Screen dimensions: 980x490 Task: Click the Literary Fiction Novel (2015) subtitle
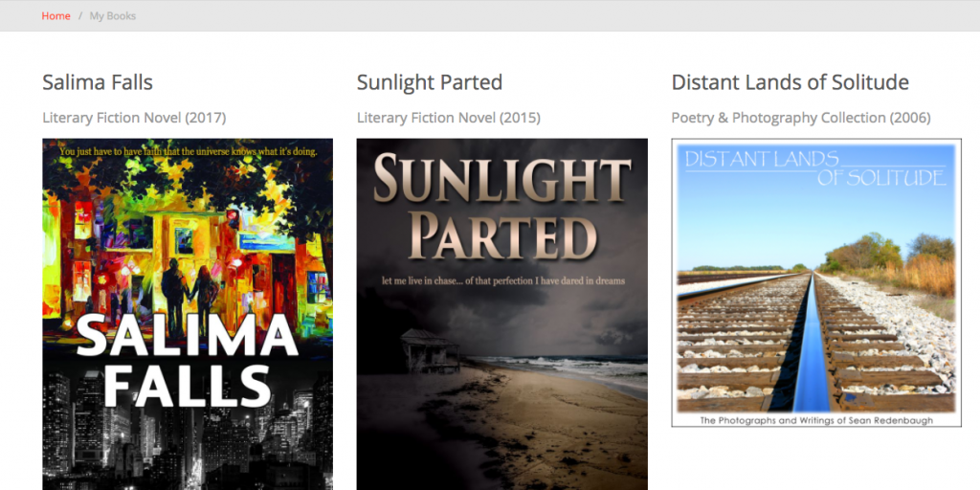click(x=448, y=118)
